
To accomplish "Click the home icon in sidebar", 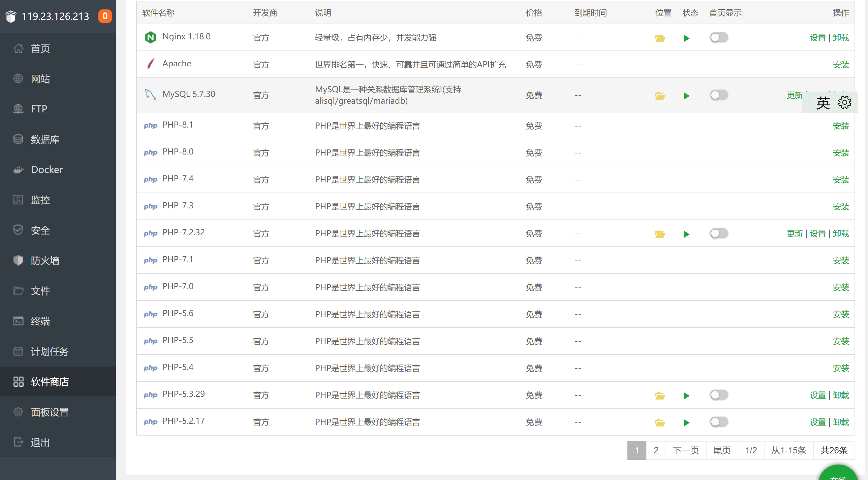I will (x=18, y=48).
